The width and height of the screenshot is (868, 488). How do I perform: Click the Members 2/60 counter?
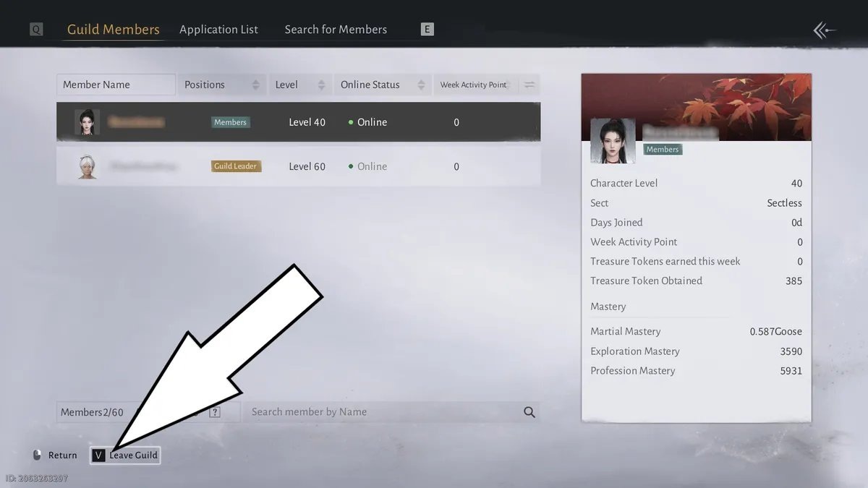[x=92, y=412]
